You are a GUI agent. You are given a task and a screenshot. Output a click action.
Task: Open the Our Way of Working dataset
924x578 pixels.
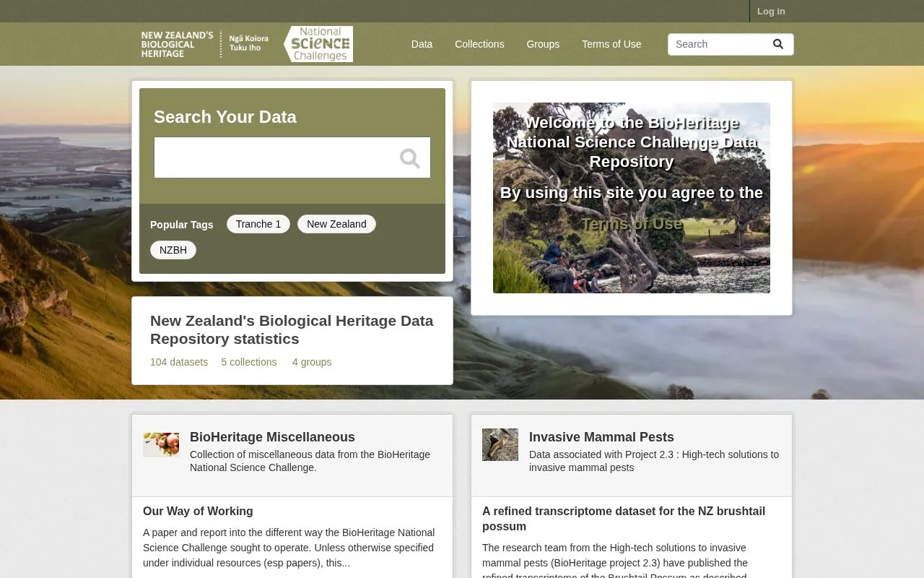click(198, 511)
